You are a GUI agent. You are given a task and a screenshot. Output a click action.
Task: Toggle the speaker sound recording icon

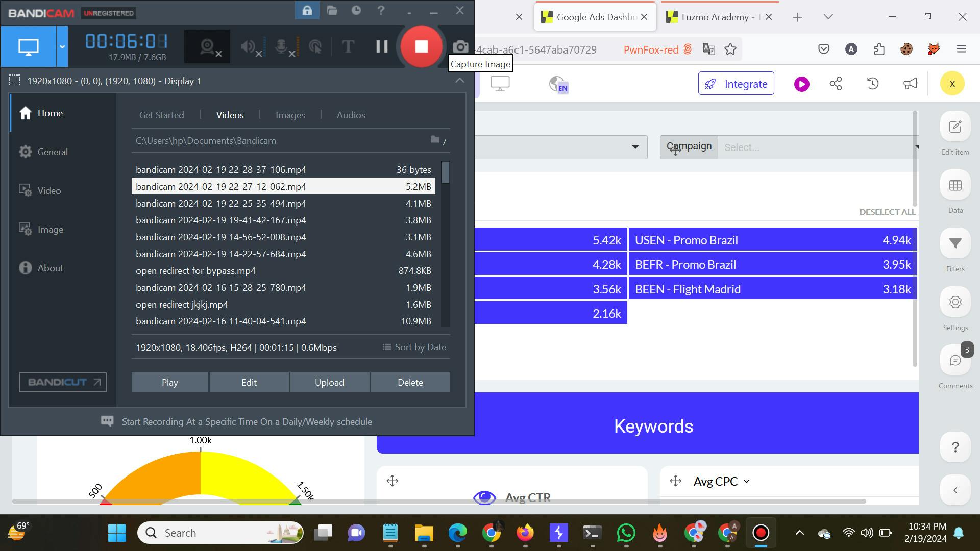(x=250, y=46)
